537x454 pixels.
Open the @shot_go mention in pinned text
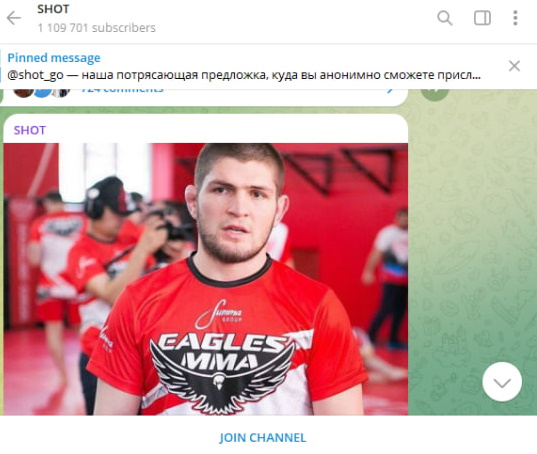[35, 75]
